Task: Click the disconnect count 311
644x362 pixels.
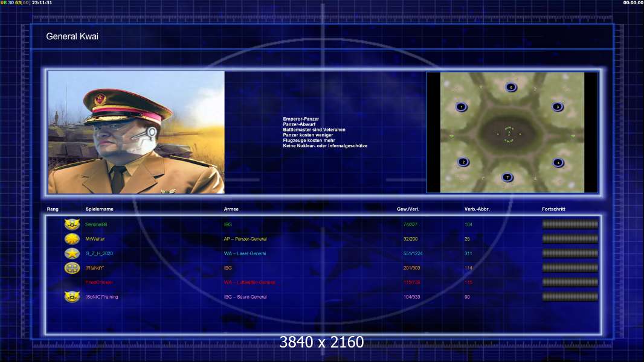Action: [468, 253]
